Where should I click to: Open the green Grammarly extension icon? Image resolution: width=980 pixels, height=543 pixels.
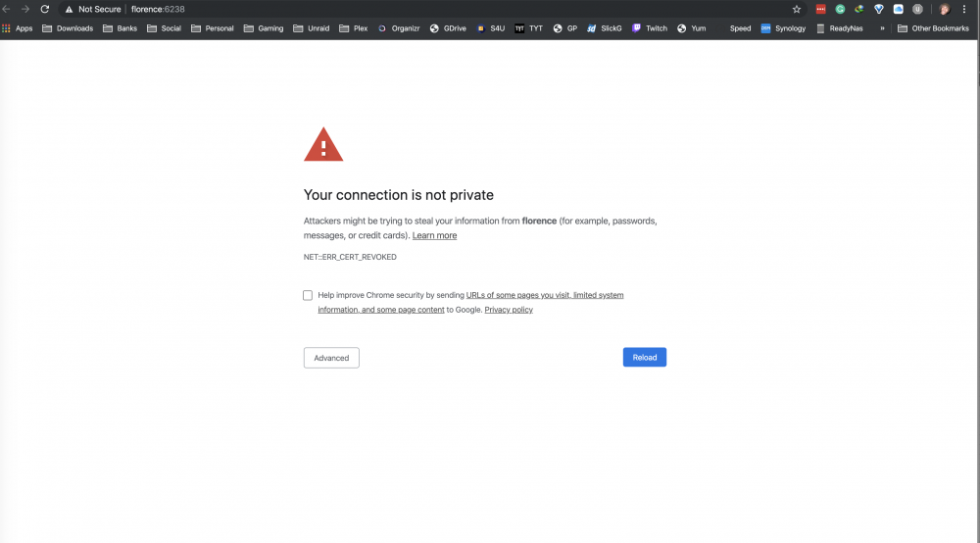point(840,10)
